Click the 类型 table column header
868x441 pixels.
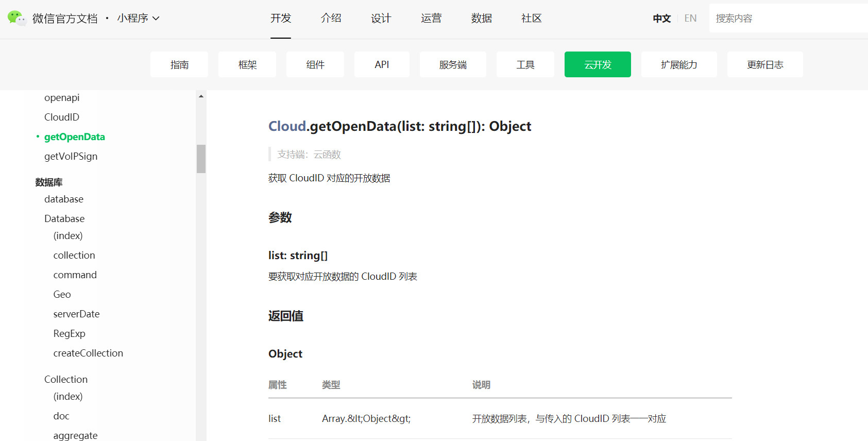331,385
